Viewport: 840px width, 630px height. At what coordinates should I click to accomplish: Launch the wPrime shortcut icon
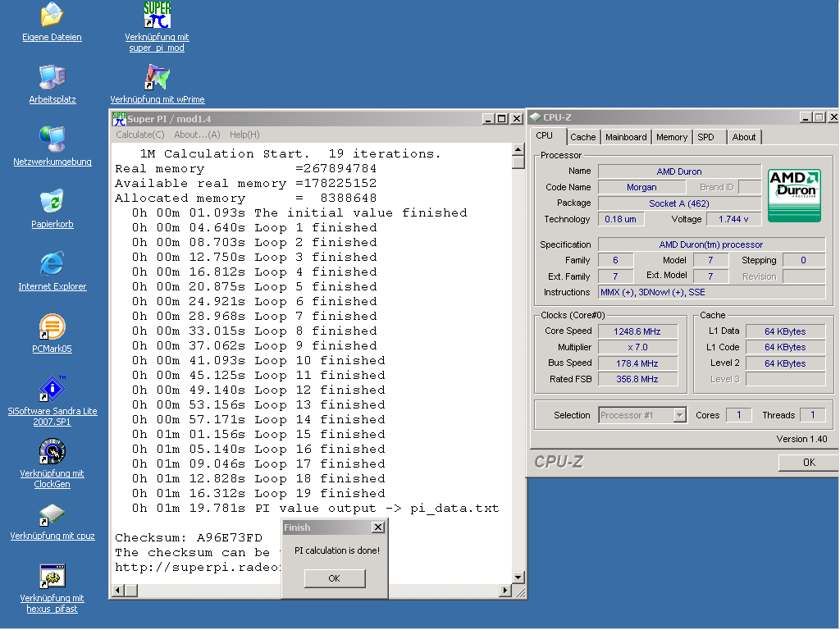[157, 77]
